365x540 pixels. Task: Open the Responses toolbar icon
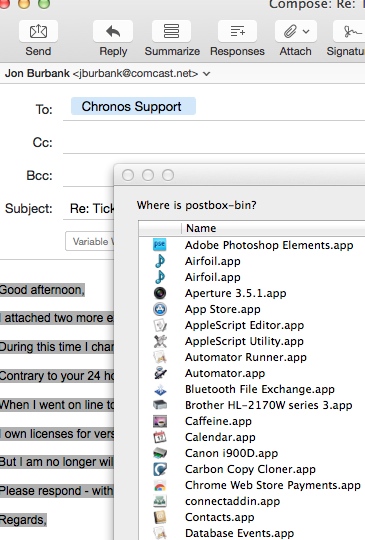tap(237, 31)
